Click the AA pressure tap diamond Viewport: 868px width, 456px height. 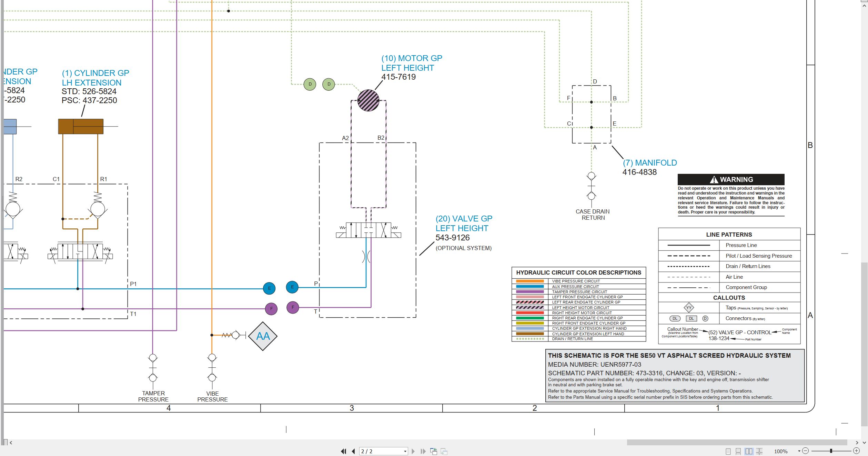point(263,336)
